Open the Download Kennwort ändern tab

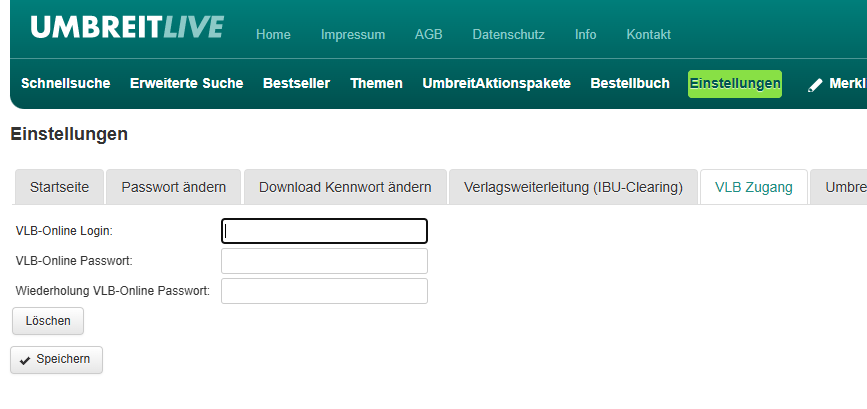(x=345, y=187)
